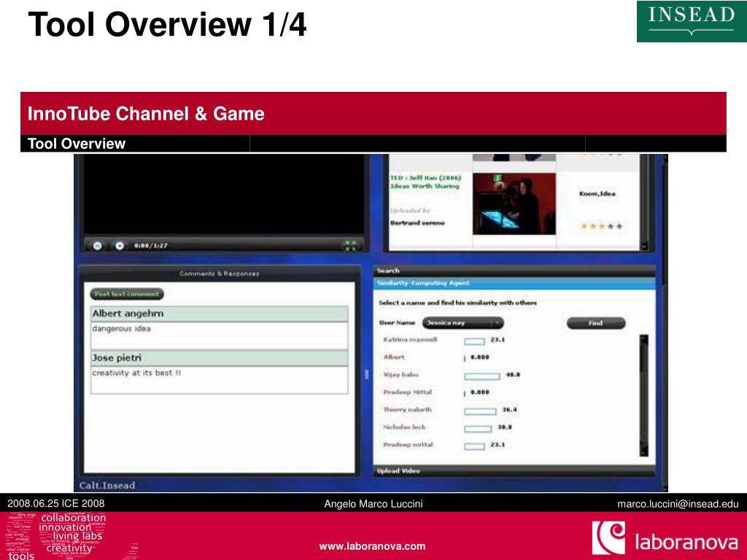
Task: Open the TED Jeff Han video thumbnail
Action: click(x=514, y=204)
